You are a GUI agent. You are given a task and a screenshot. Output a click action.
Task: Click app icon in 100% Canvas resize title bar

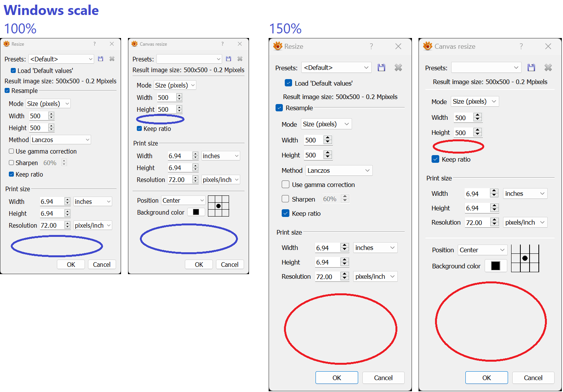click(135, 44)
